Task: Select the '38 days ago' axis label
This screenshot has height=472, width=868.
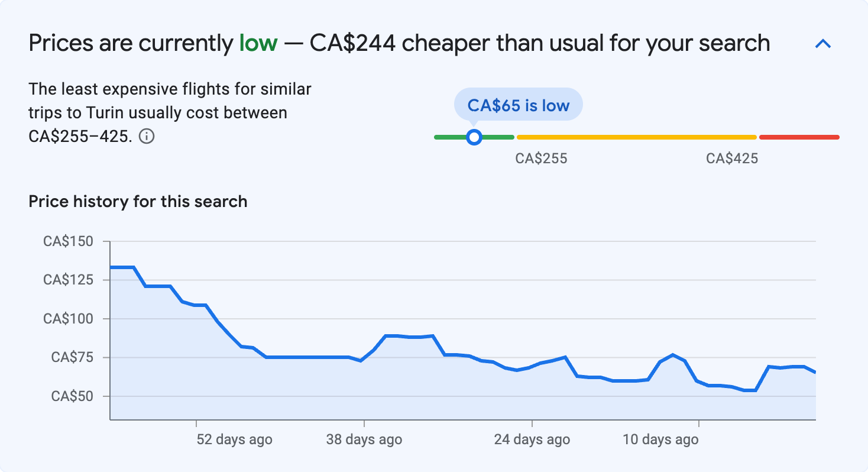Action: point(365,439)
